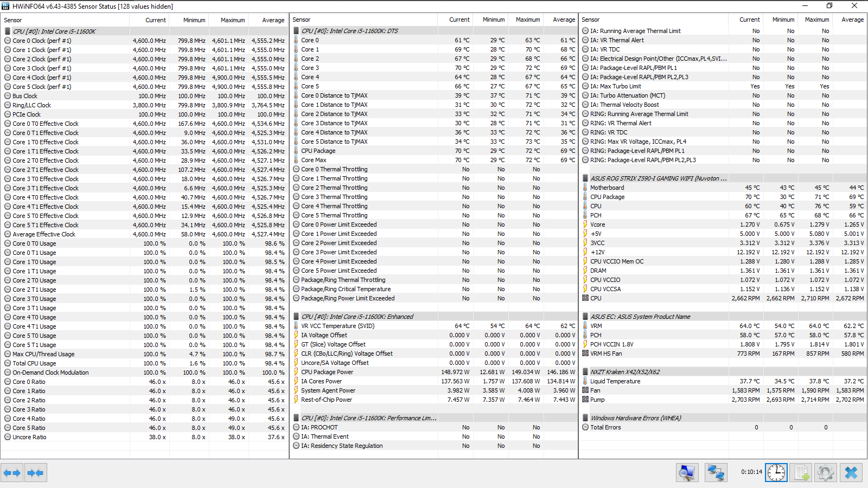Open the networked computers remote icon
Screen dimensions: 868x488
point(716,473)
